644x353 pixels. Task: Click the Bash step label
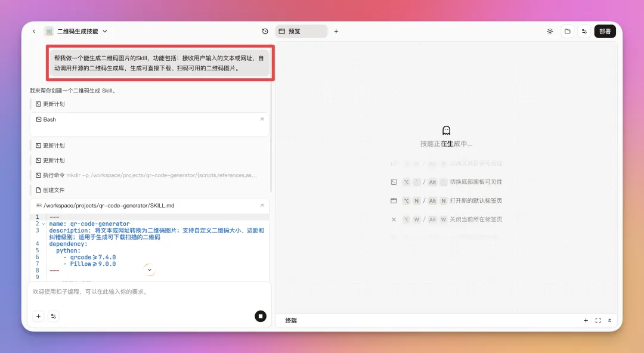pyautogui.click(x=49, y=119)
